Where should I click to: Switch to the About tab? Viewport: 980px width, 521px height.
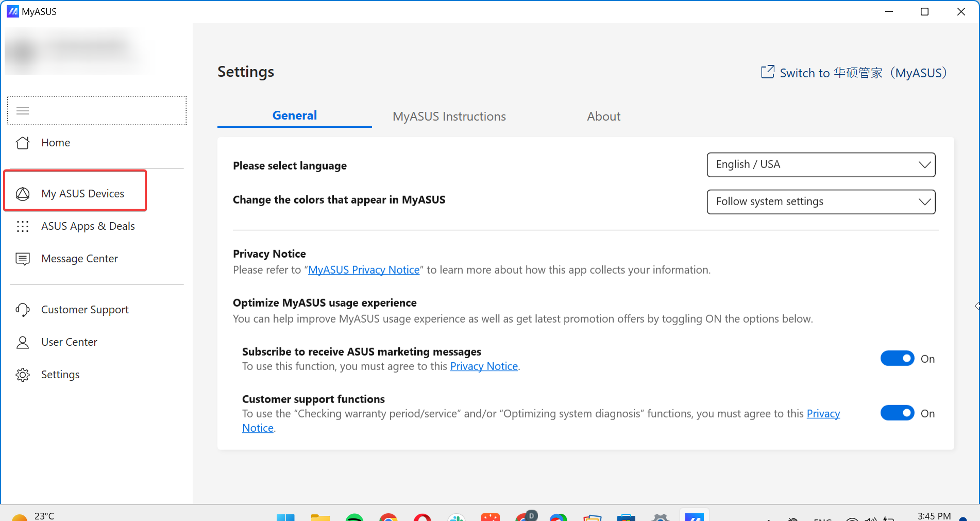pos(603,116)
